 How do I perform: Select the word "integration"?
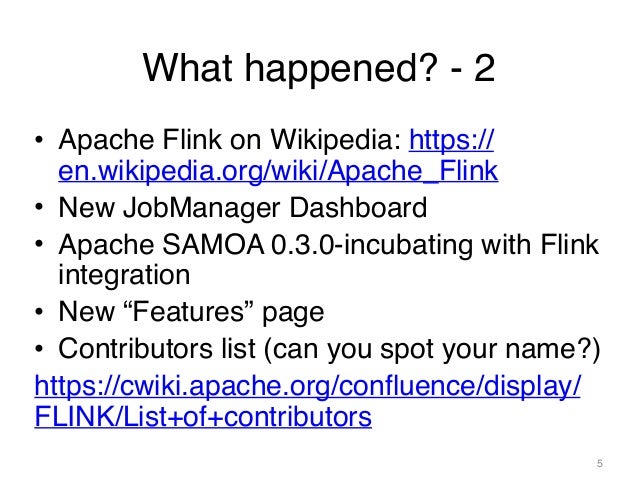[124, 275]
